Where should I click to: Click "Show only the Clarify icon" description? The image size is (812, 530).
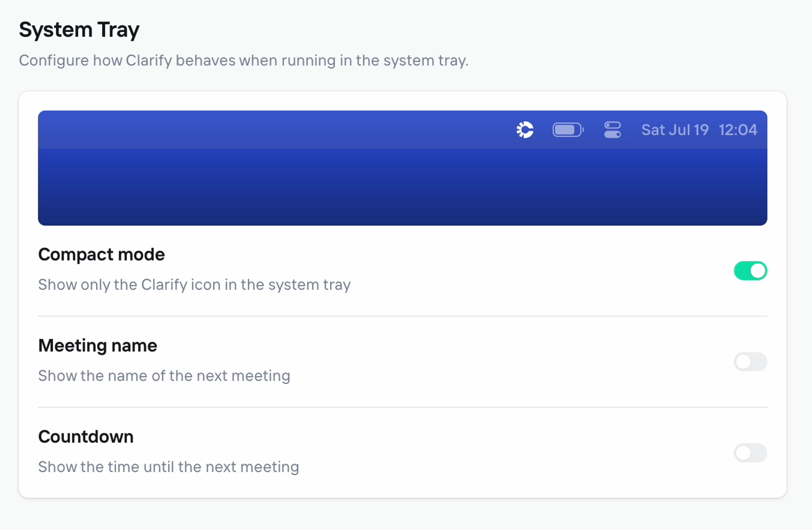(194, 285)
